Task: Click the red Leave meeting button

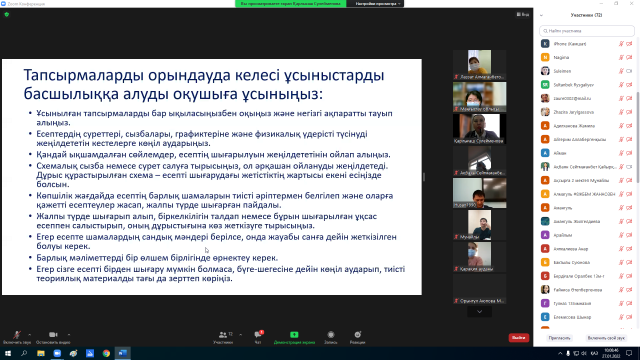Action: point(519,338)
